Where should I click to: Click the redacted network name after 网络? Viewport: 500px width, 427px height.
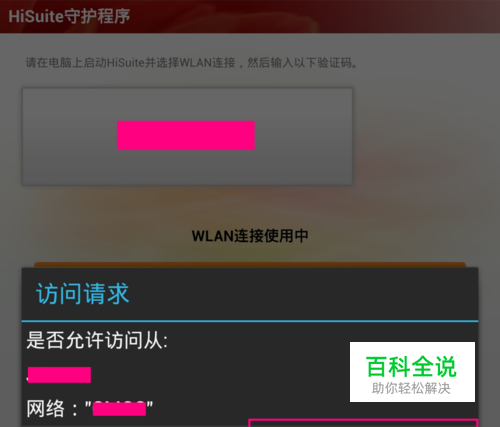click(x=119, y=409)
